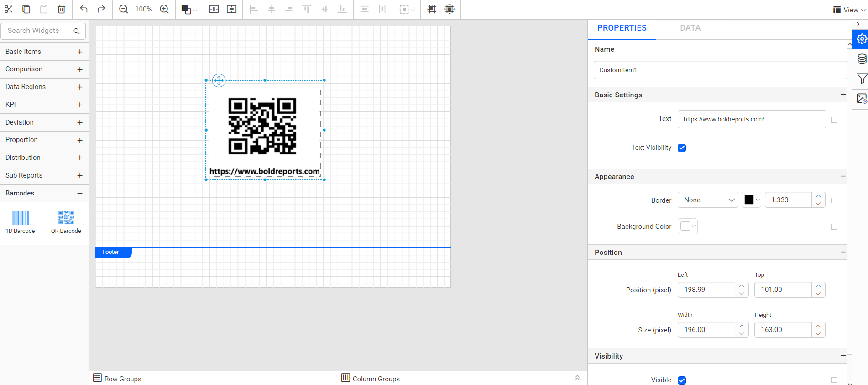The width and height of the screenshot is (868, 385).
Task: Expand the grouping panel chevrons
Action: point(577,378)
